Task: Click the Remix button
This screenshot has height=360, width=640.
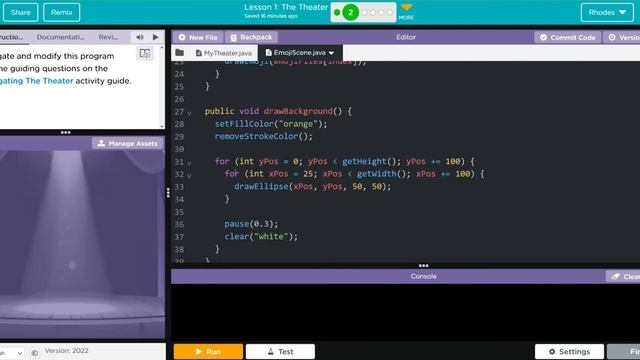Action: point(62,12)
